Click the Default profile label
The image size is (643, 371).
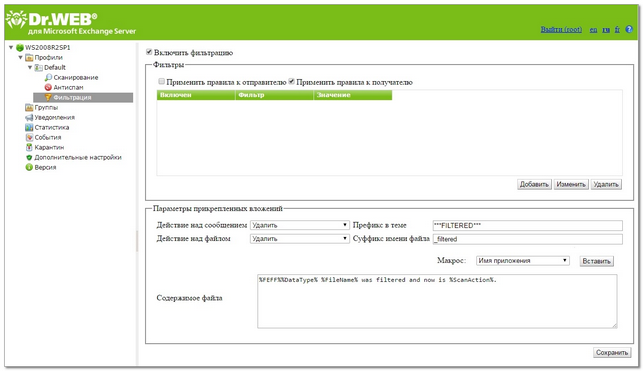(55, 67)
